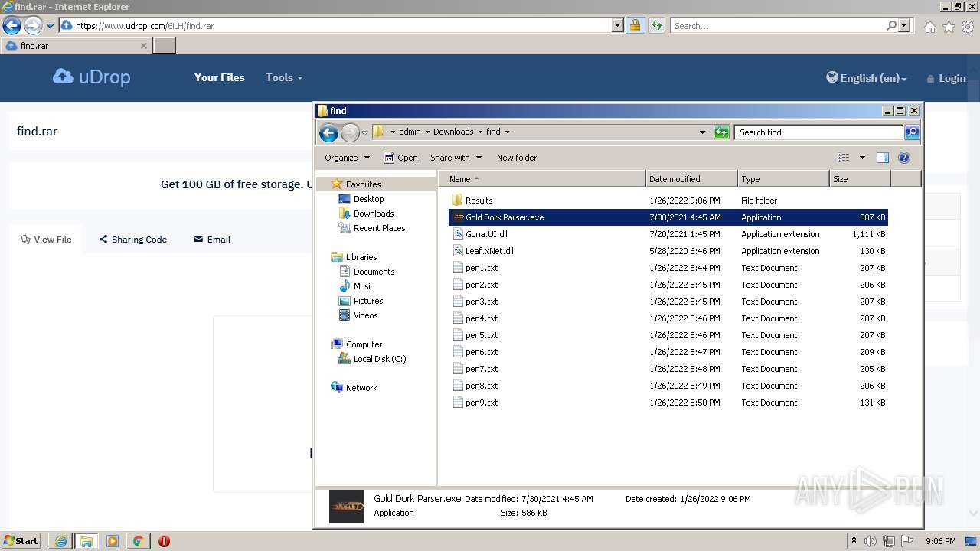Click the uDrop Login link
The height and width of the screenshot is (551, 980).
946,78
